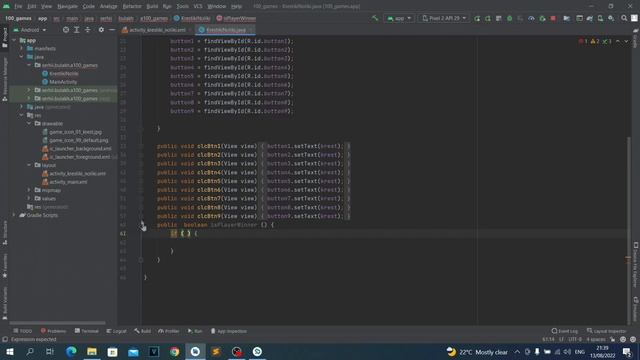Open the Refactor menu
The width and height of the screenshot is (640, 360).
(132, 6)
